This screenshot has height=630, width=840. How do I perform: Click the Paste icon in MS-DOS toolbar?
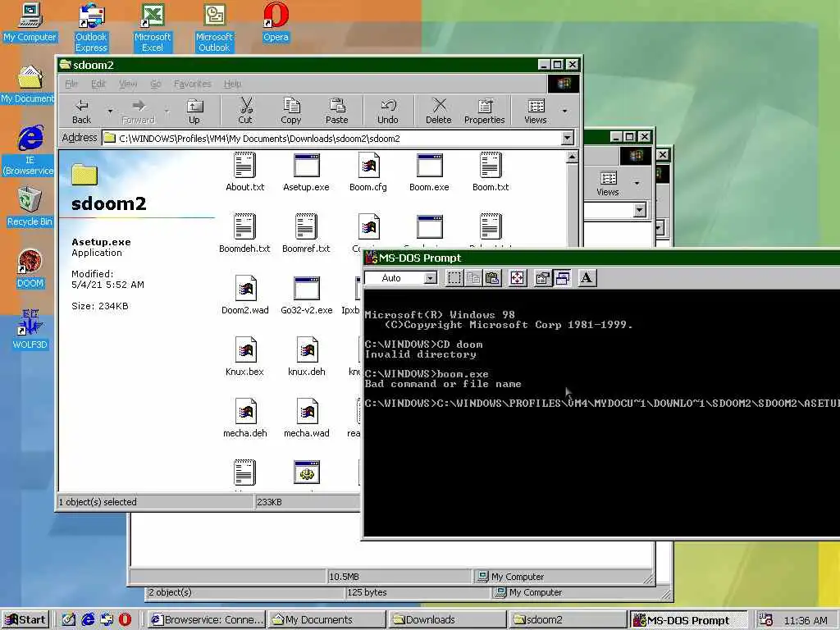point(492,278)
